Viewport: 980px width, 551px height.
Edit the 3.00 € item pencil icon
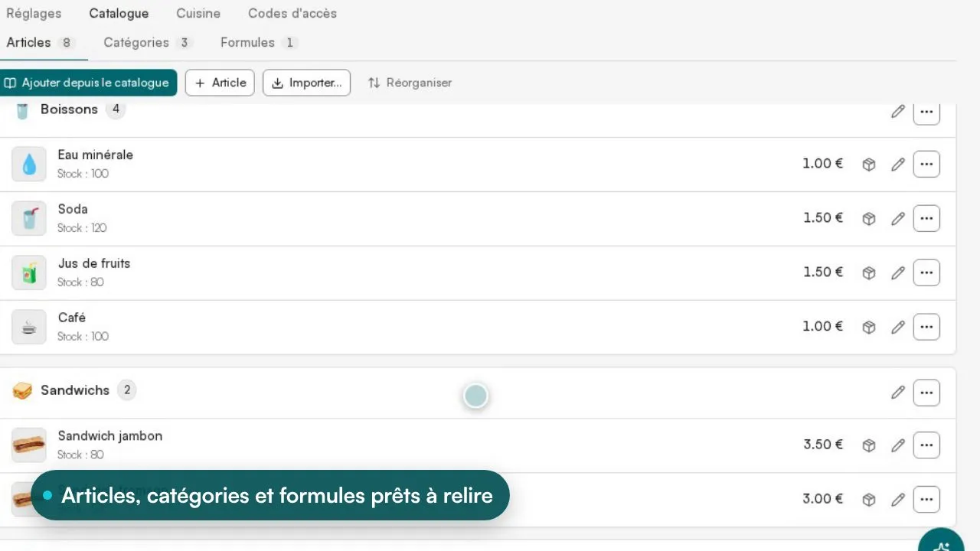(x=898, y=500)
